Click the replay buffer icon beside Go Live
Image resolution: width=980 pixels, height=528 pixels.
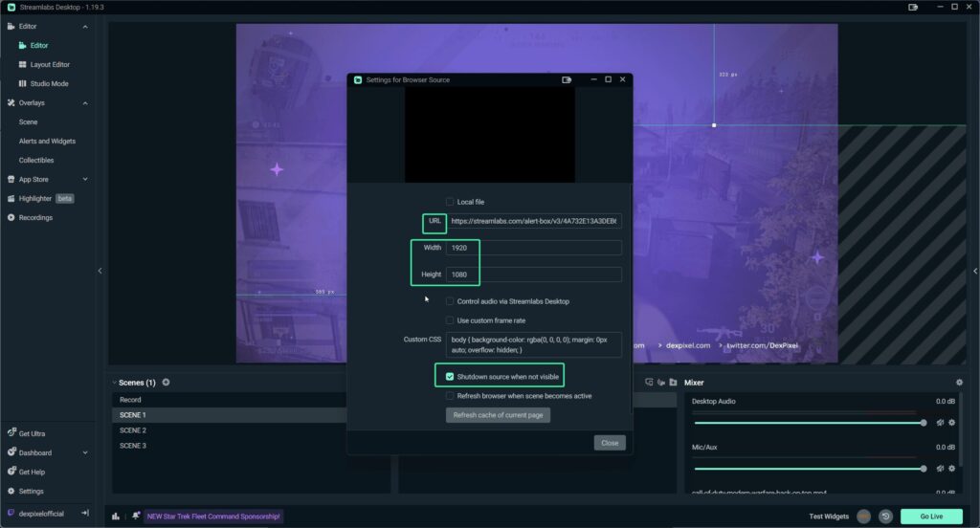[886, 517]
